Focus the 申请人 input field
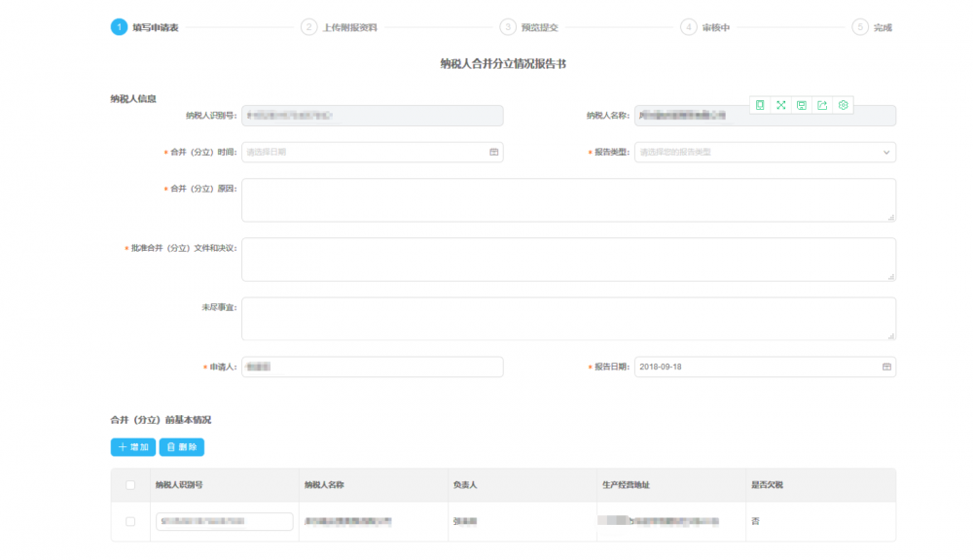 pos(372,367)
